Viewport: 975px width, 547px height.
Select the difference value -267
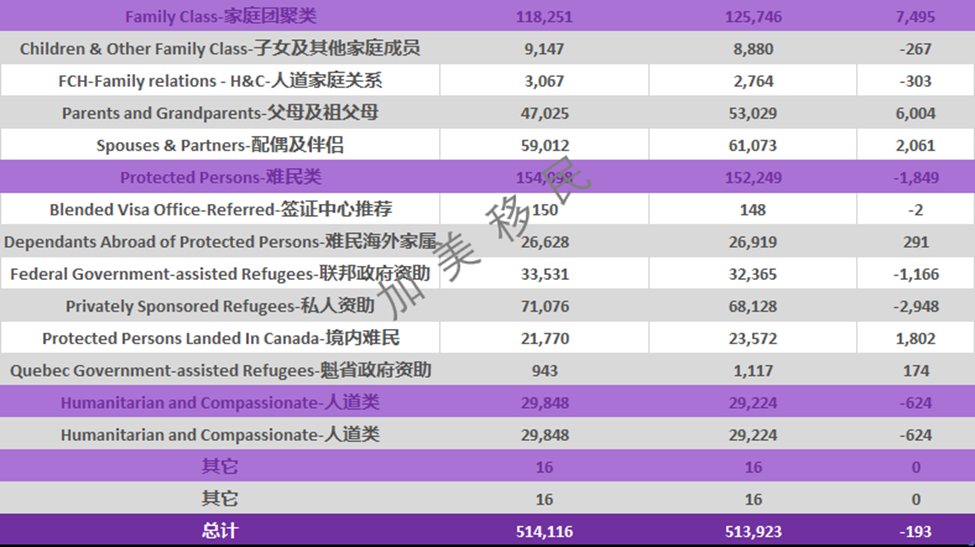pyautogui.click(x=915, y=49)
